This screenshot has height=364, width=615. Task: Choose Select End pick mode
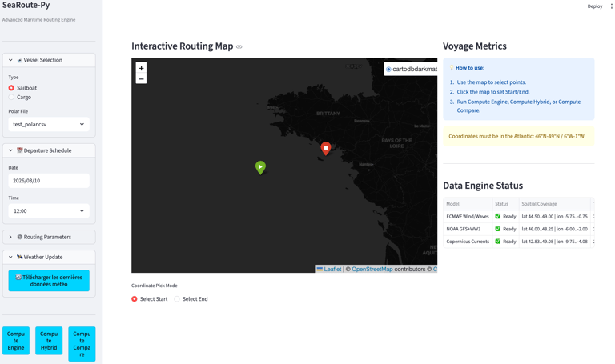coord(177,299)
